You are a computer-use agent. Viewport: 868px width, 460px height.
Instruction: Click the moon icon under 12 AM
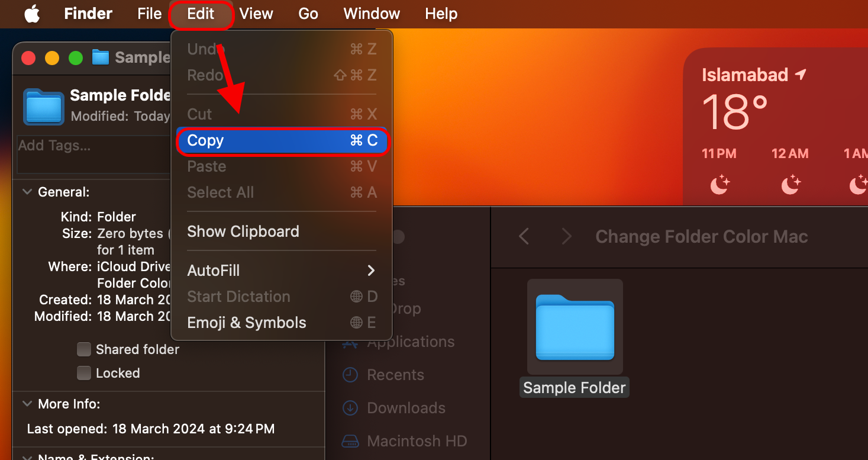[790, 185]
